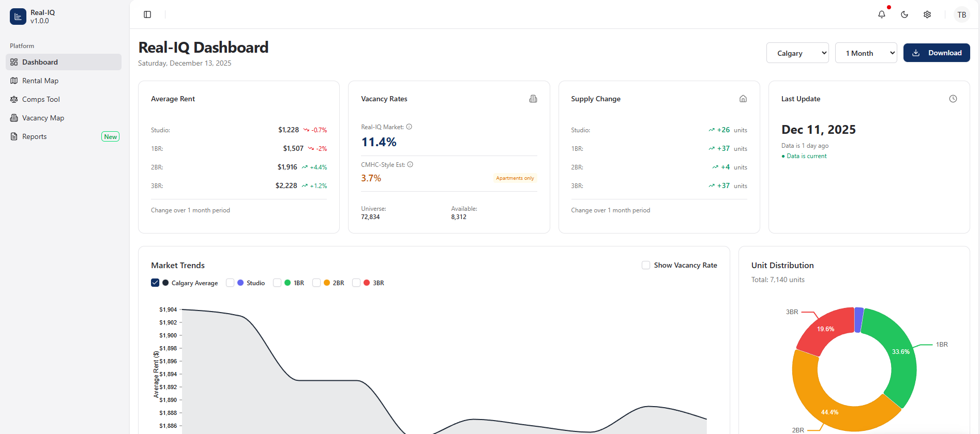Click the Real-IQ Dashboard title

click(x=203, y=48)
